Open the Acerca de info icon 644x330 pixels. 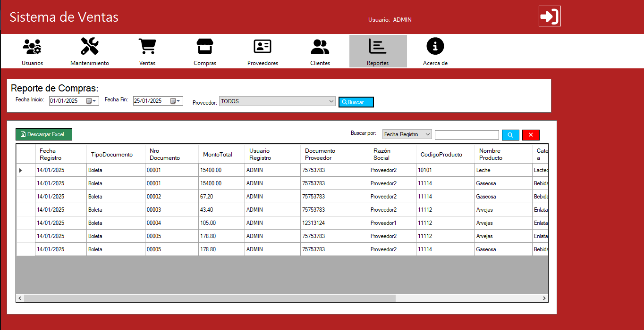435,47
